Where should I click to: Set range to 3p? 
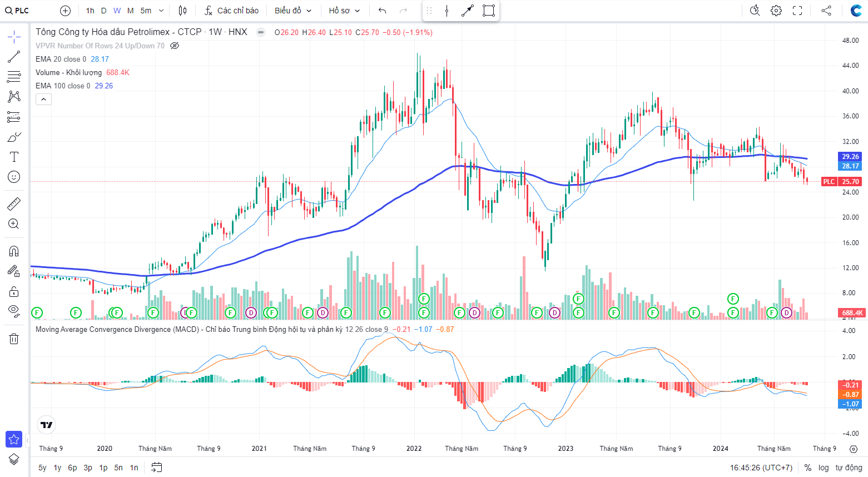(88, 468)
